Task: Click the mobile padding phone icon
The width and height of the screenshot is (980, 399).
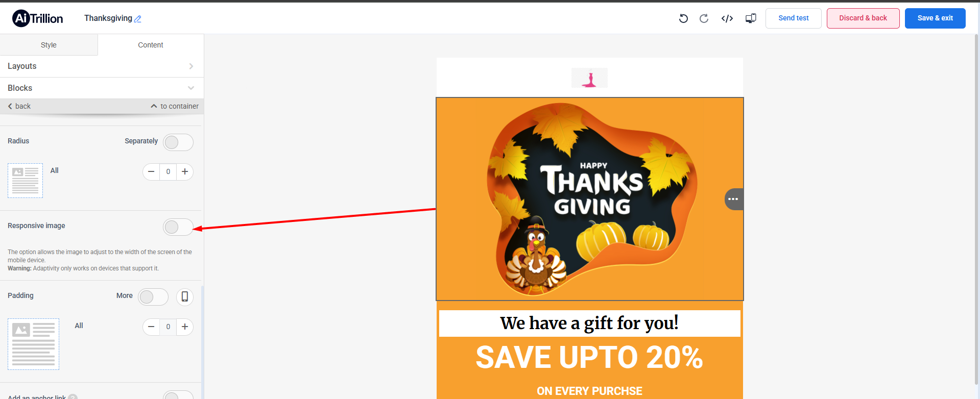Action: pos(185,296)
